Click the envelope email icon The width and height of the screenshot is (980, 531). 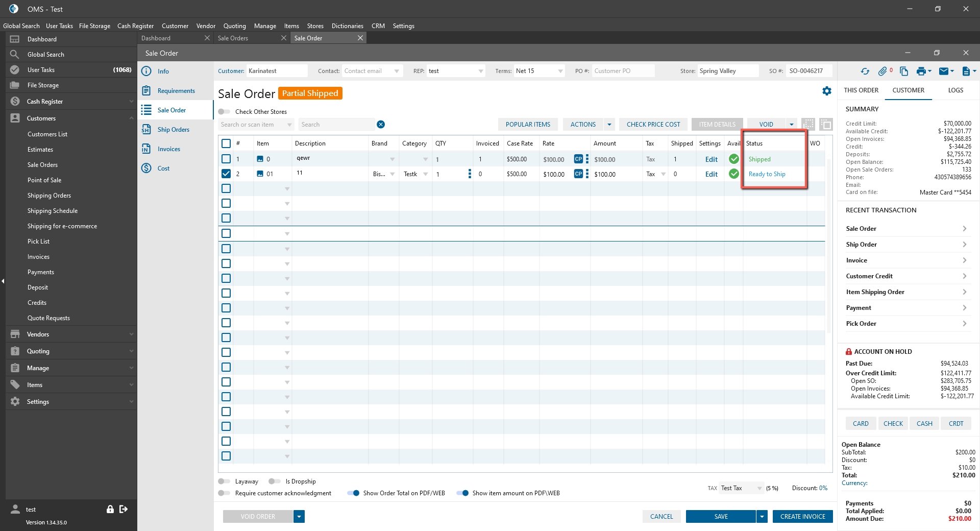pyautogui.click(x=944, y=71)
